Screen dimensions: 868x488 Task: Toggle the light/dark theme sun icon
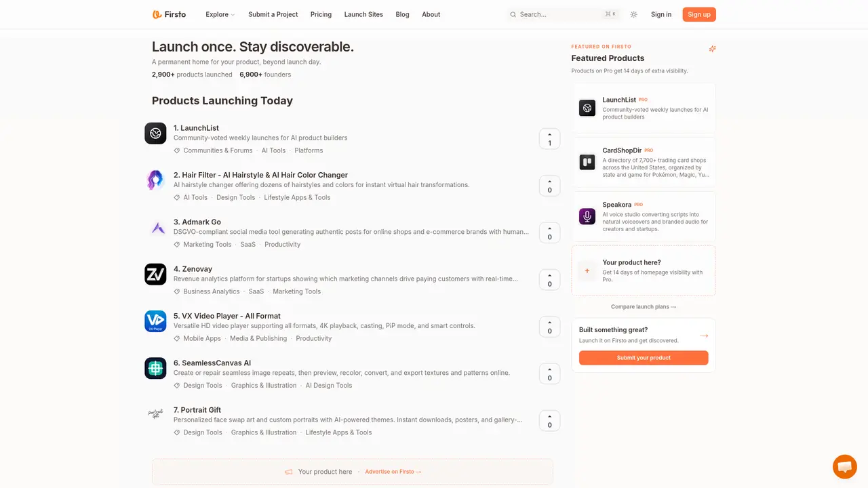(633, 14)
